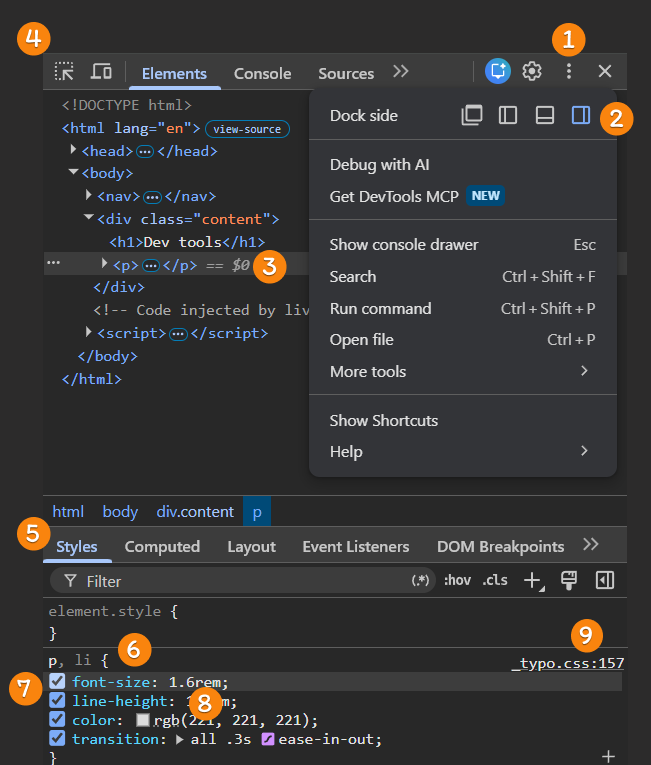This screenshot has height=765, width=651.
Task: Expand the transition shorthand triangle
Action: (180, 740)
